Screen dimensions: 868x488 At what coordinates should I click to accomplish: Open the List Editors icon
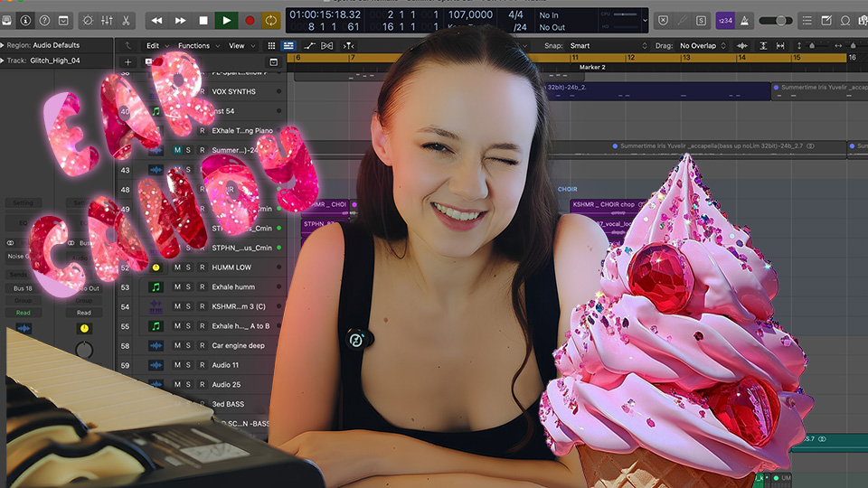(807, 20)
